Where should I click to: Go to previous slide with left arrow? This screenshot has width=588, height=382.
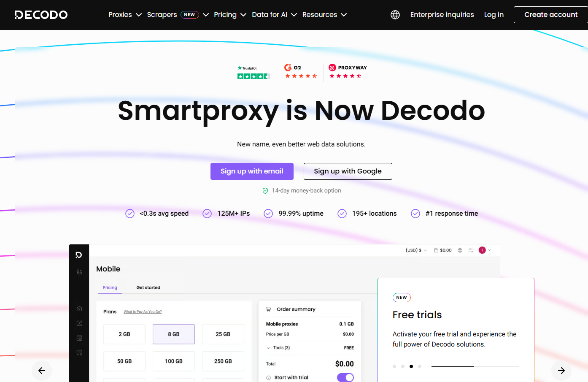click(x=42, y=371)
